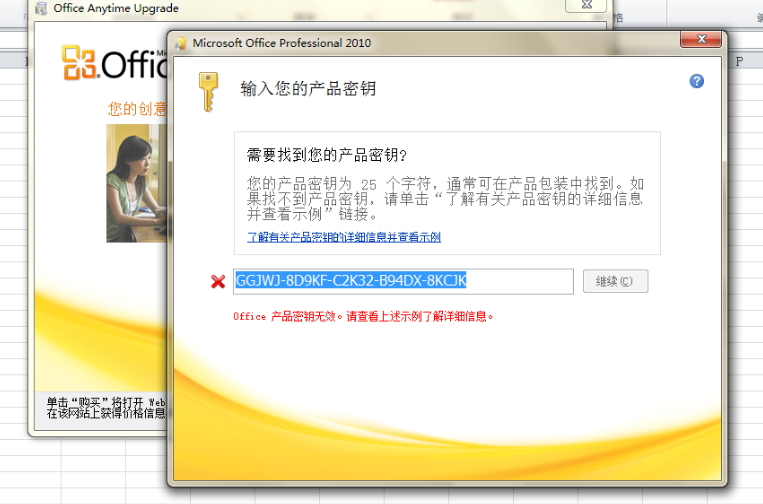Click the 需要找到您的产品密钥? heading text
763x504 pixels.
coord(327,155)
